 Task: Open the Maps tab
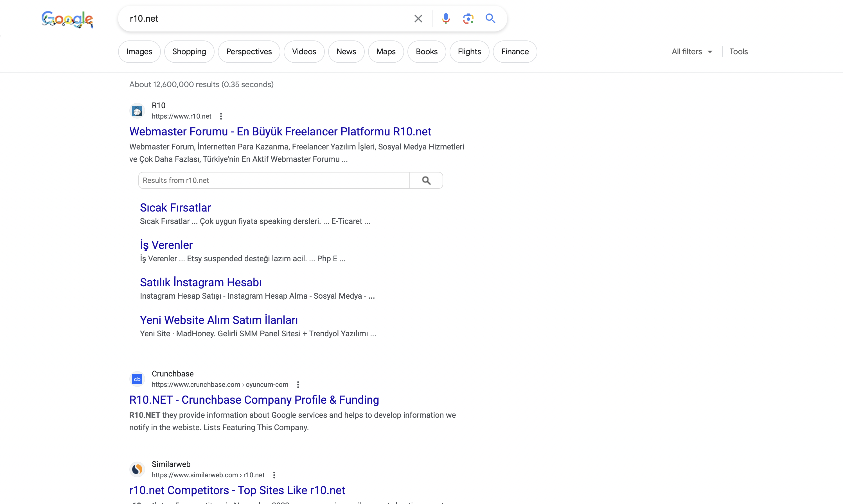pos(386,52)
